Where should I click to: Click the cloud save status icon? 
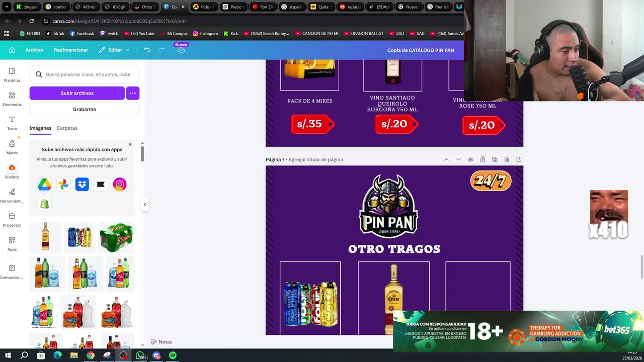[181, 50]
